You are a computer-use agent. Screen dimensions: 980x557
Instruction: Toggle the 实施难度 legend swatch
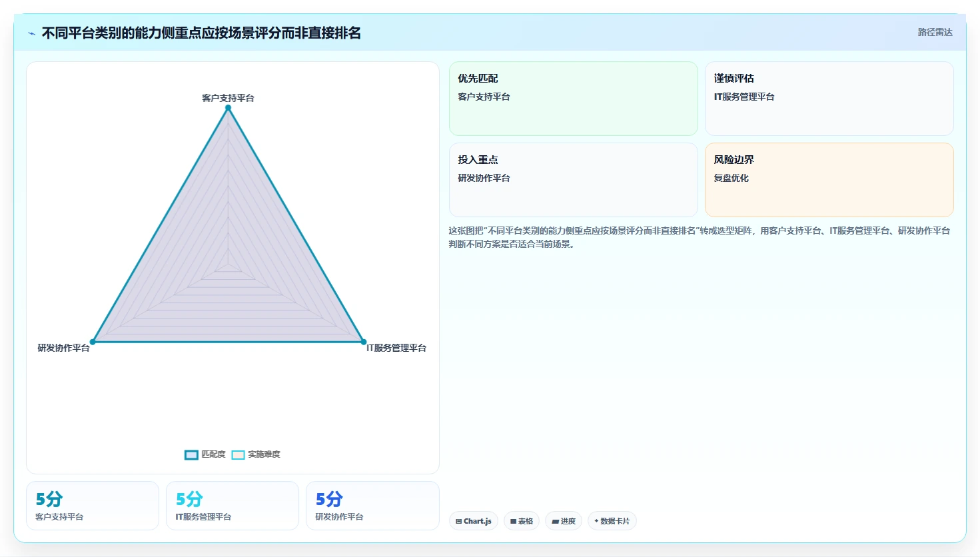pyautogui.click(x=238, y=454)
